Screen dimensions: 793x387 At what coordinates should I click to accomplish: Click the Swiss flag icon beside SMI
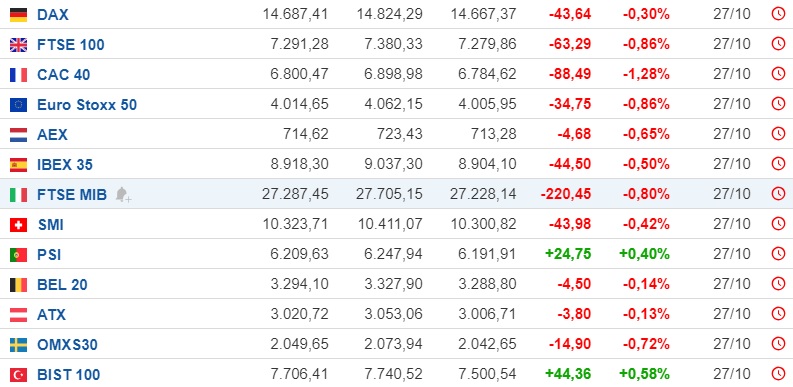tap(18, 225)
